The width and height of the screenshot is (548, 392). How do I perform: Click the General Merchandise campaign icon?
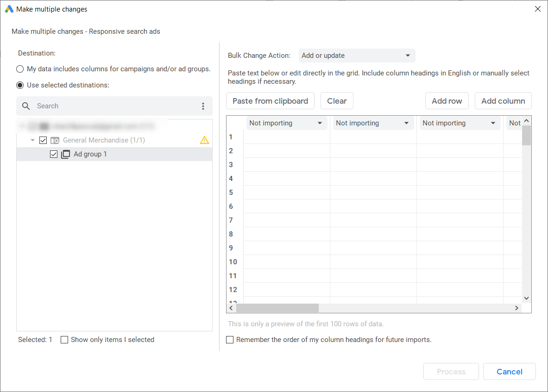55,140
